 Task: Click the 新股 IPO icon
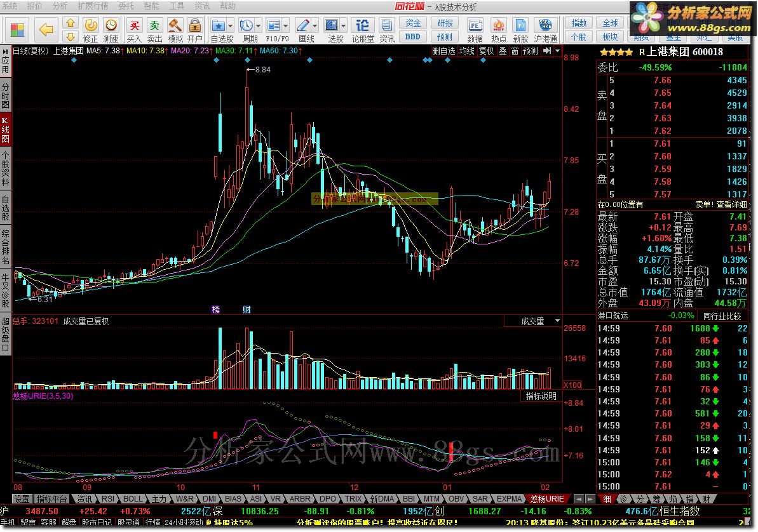520,25
